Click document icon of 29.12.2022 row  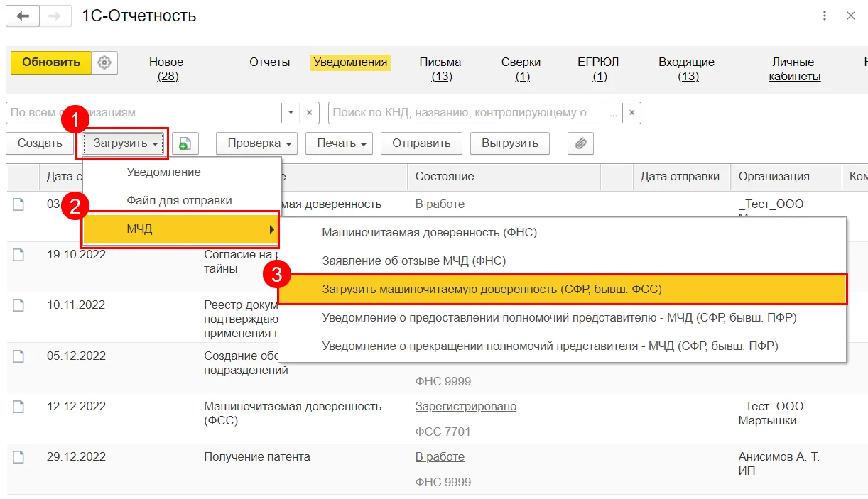coord(18,457)
